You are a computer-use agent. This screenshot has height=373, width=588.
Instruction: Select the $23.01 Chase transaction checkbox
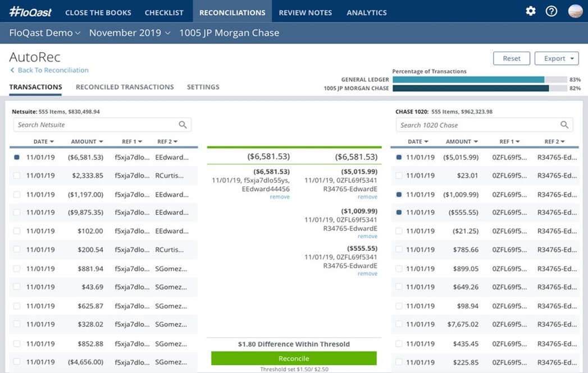398,176
